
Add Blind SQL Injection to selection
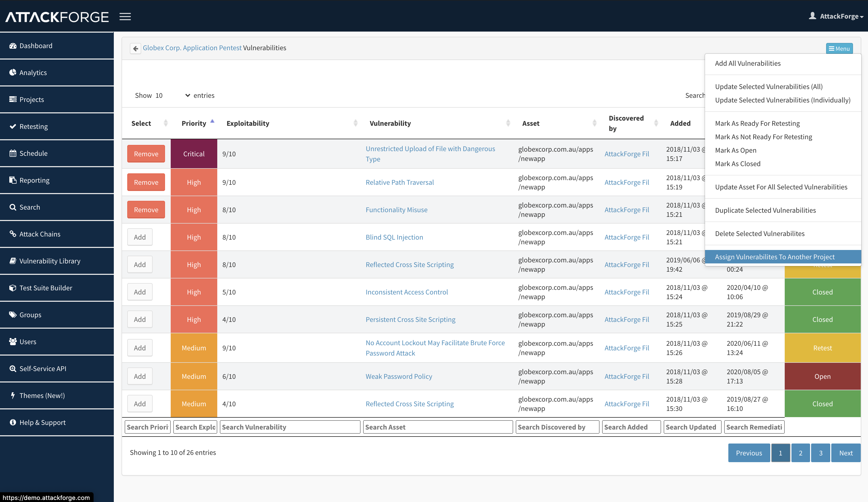[140, 237]
